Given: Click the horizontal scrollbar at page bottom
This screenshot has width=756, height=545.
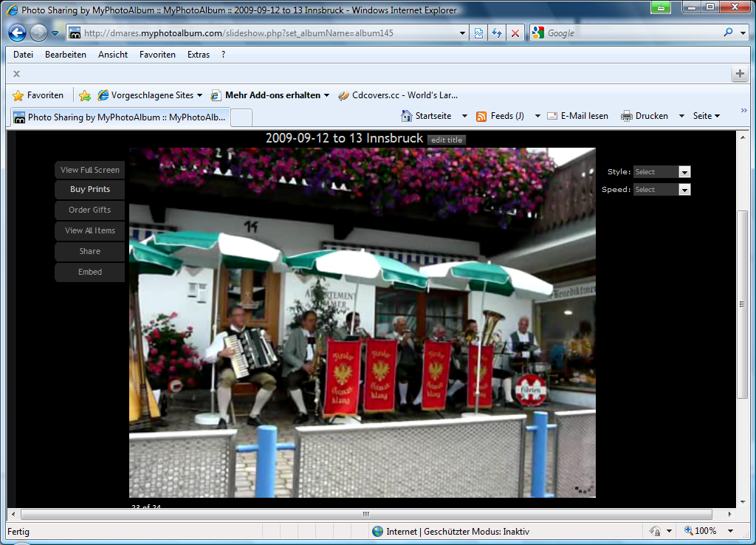Looking at the screenshot, I should coord(366,514).
